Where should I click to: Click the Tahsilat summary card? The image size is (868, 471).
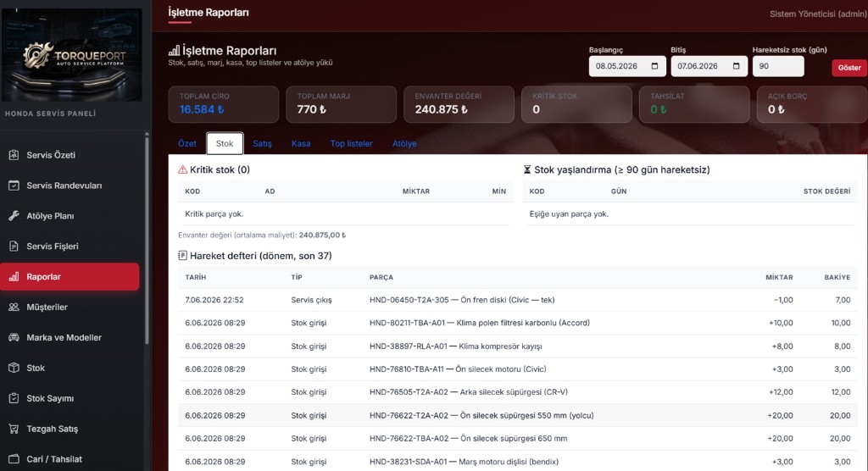[x=694, y=104]
